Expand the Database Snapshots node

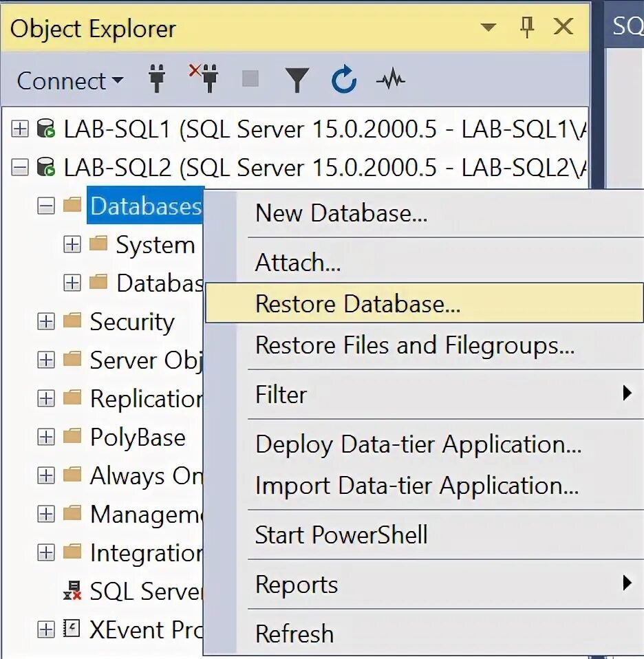[x=72, y=283]
